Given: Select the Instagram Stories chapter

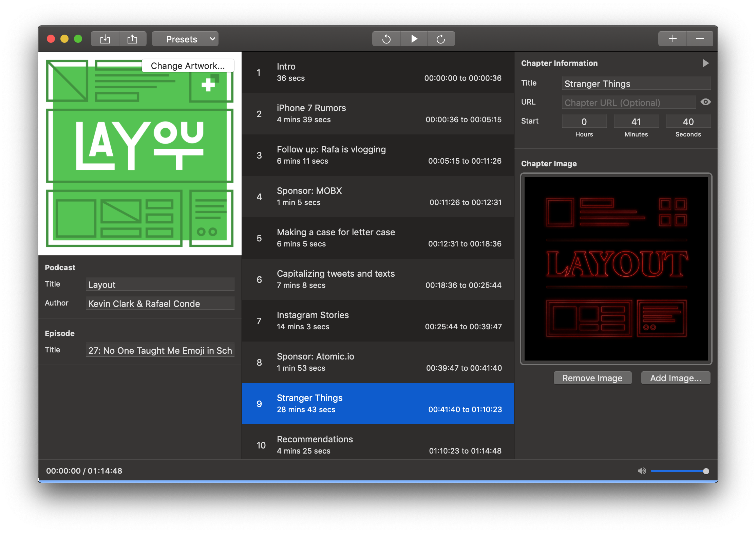Looking at the screenshot, I should coord(378,320).
